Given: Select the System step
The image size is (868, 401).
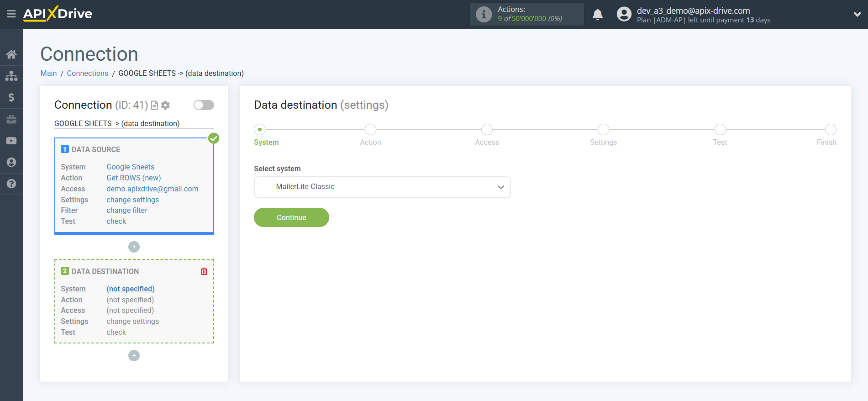Looking at the screenshot, I should 260,130.
